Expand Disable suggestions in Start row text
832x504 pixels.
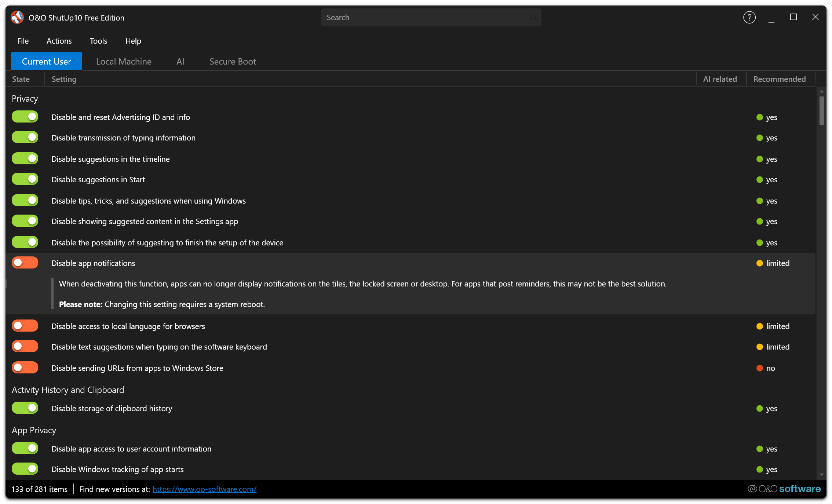click(x=98, y=179)
